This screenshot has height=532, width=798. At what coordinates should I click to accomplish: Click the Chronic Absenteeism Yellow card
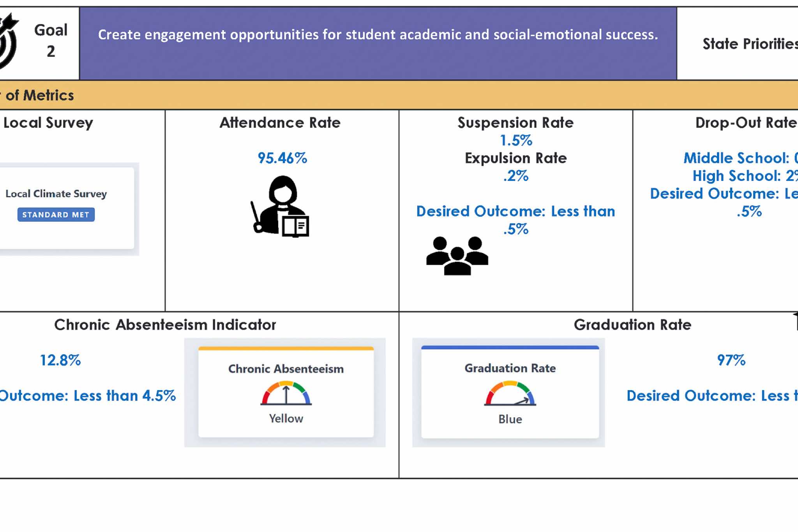(286, 392)
